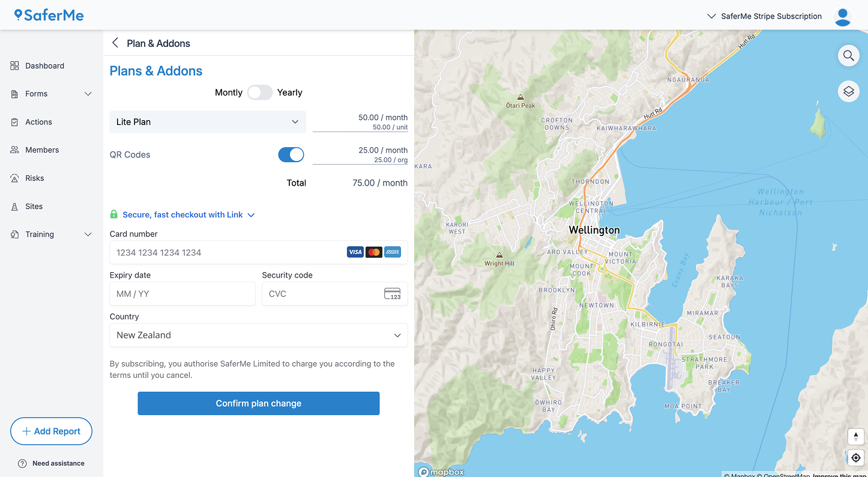Image resolution: width=868 pixels, height=477 pixels.
Task: Click the Add Report button
Action: [51, 431]
